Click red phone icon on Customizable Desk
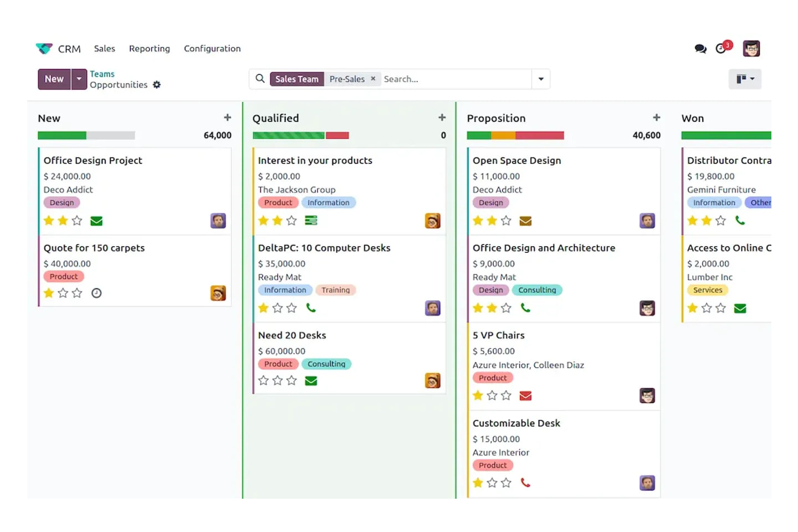This screenshot has width=798, height=532. [525, 483]
